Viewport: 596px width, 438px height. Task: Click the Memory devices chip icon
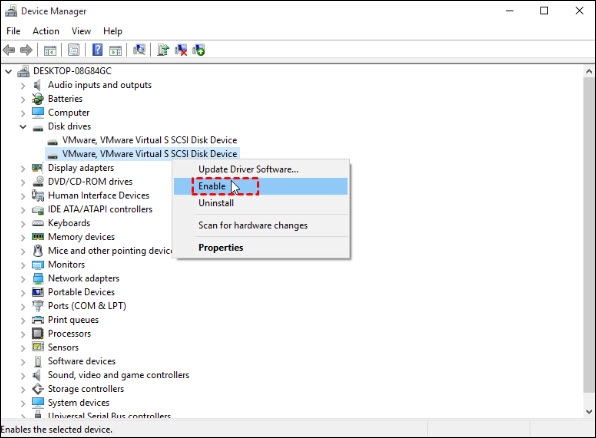38,237
